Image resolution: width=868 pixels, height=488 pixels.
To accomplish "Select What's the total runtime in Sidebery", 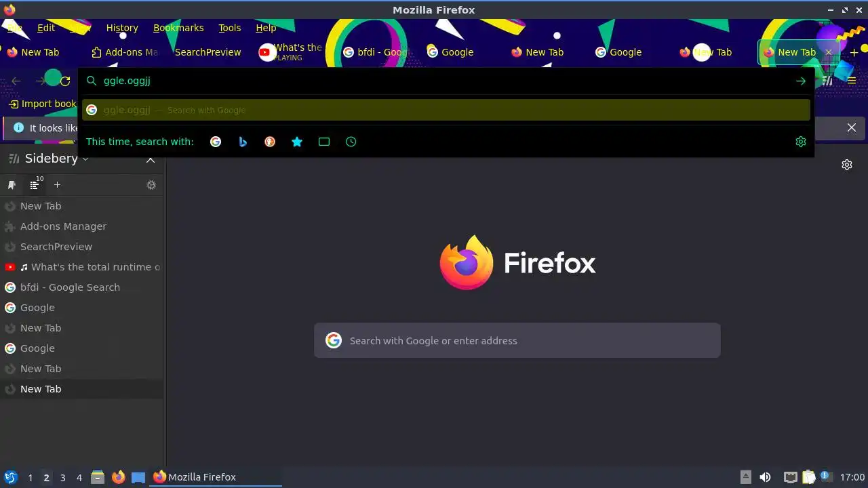I will point(81,267).
